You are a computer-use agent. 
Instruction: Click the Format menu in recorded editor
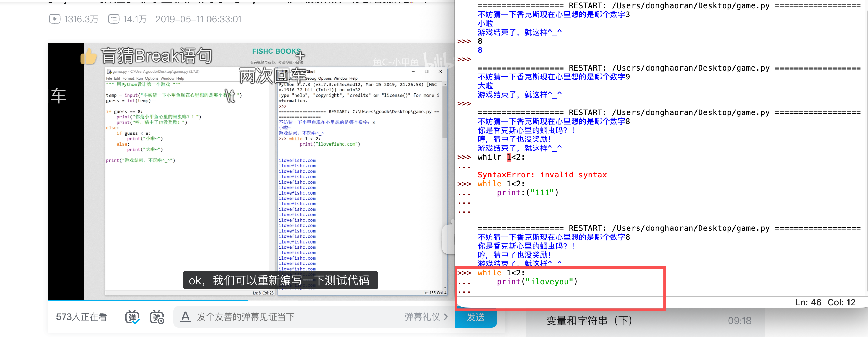pyautogui.click(x=128, y=78)
